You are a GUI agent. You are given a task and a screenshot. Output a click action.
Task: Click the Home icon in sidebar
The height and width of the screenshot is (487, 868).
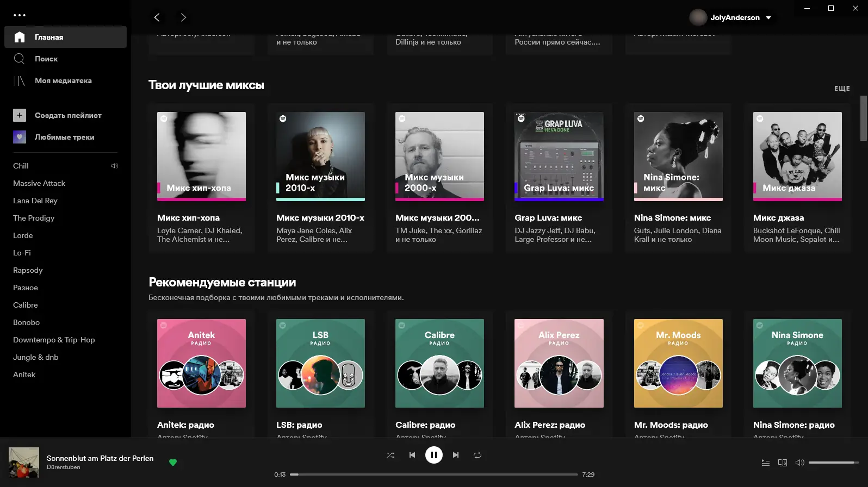pos(20,37)
